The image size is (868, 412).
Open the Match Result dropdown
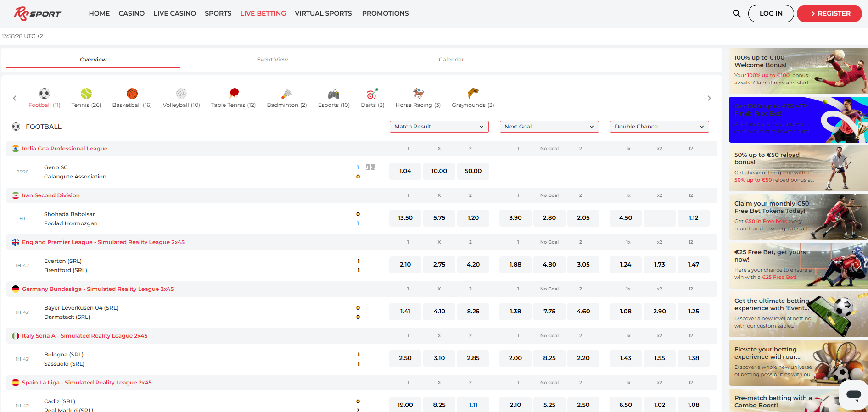click(439, 127)
